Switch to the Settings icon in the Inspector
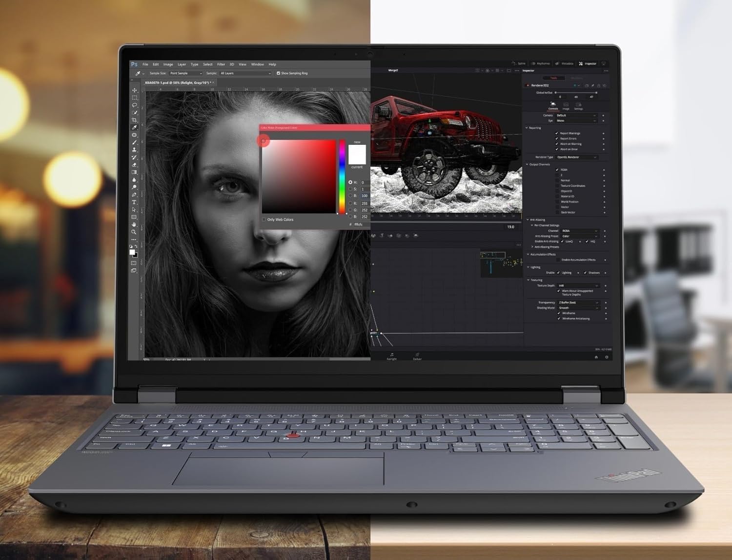This screenshot has height=560, width=732. (x=578, y=106)
